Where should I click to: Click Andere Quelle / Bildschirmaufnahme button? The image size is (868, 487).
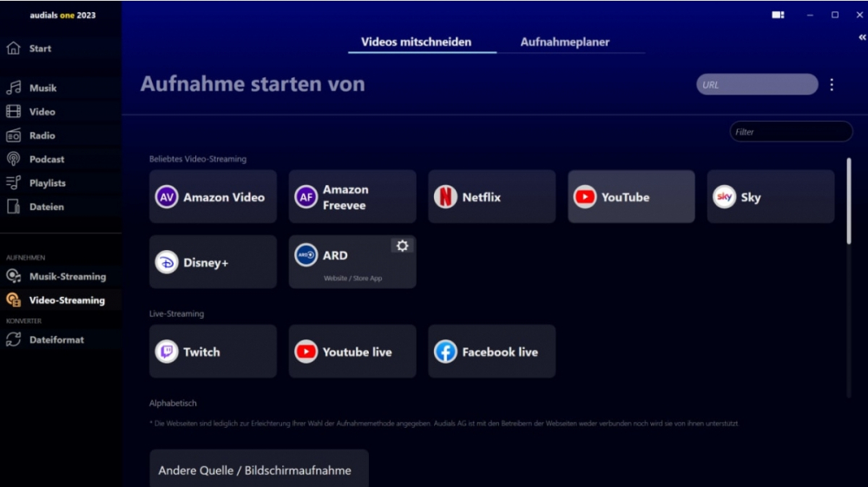click(x=259, y=470)
